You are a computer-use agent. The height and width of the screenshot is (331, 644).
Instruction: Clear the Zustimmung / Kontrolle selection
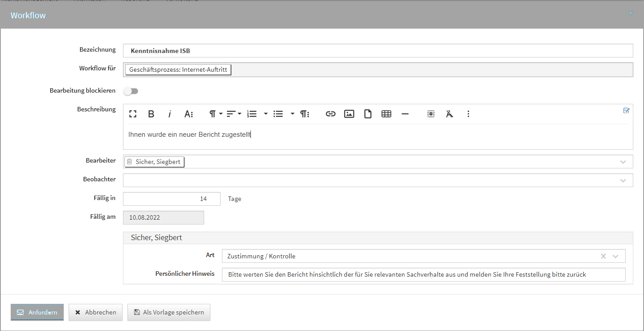603,256
